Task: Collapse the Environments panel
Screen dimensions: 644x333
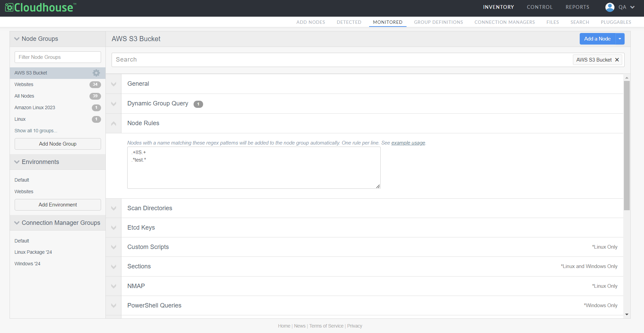Action: [x=17, y=162]
